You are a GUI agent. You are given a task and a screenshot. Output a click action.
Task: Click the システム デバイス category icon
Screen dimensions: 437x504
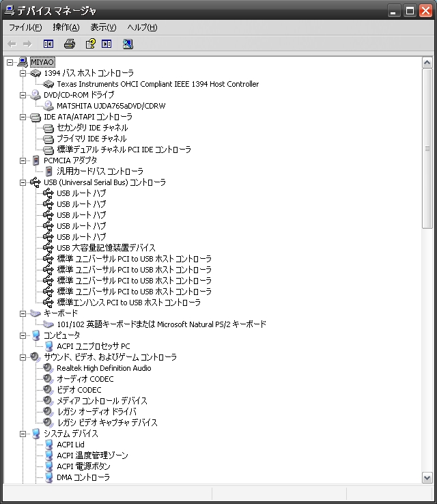[36, 434]
